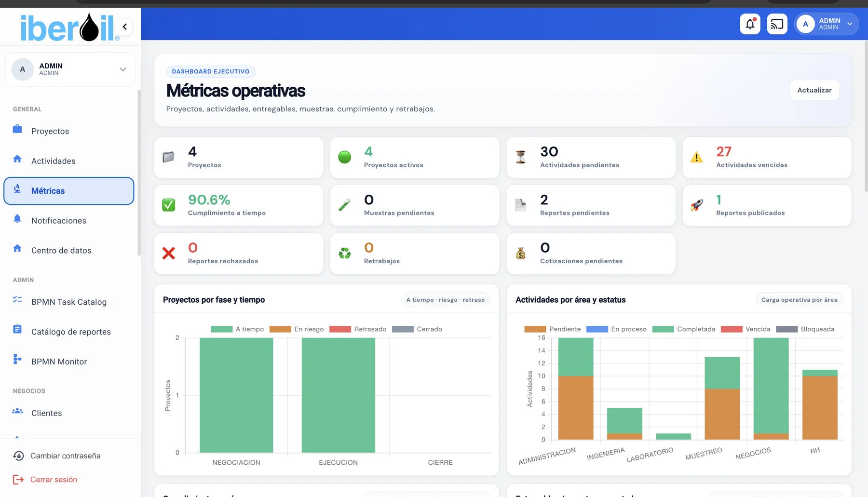This screenshot has width=868, height=497.
Task: Click the BPMN Monitor tree icon
Action: [x=17, y=360]
